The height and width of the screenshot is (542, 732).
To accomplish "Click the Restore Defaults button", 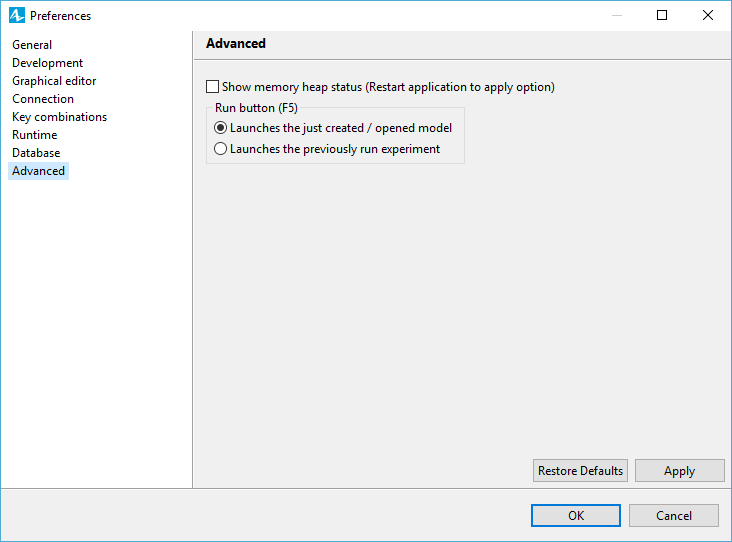I will tap(580, 471).
